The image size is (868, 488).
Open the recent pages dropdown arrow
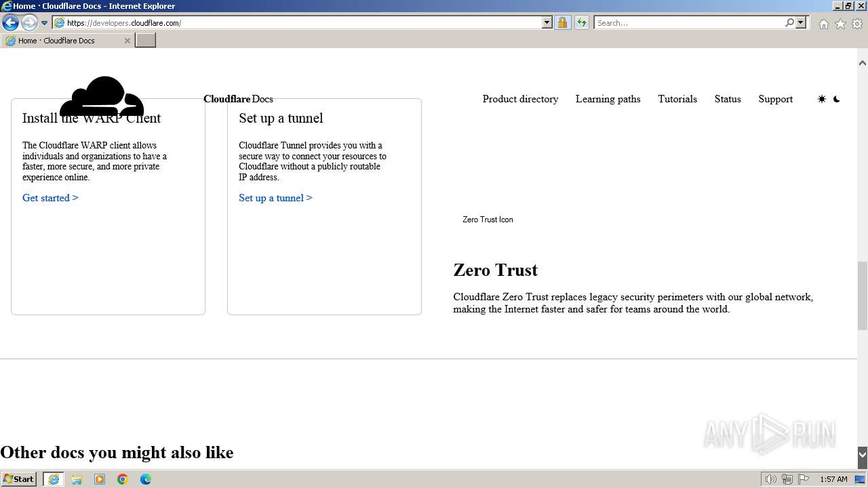[x=44, y=23]
